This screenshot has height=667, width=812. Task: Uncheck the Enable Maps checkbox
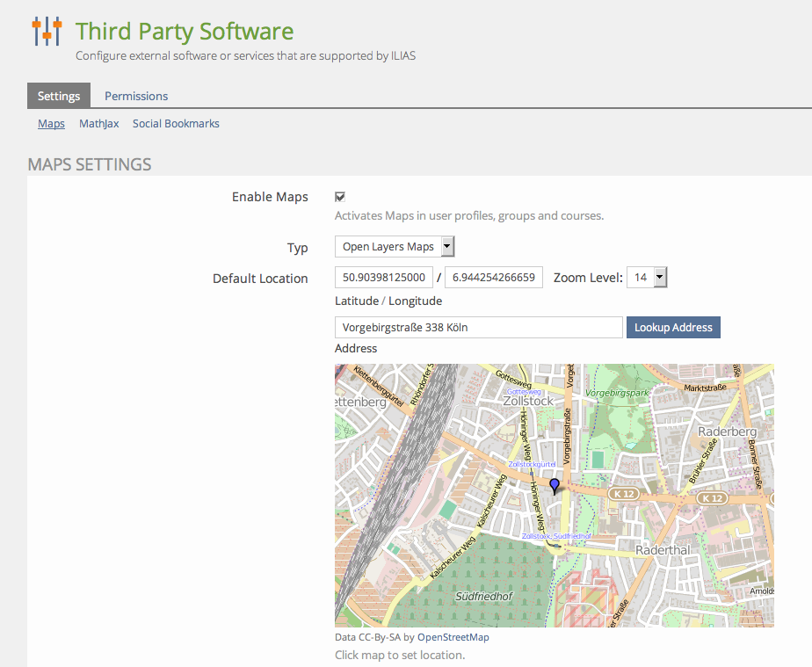(340, 197)
